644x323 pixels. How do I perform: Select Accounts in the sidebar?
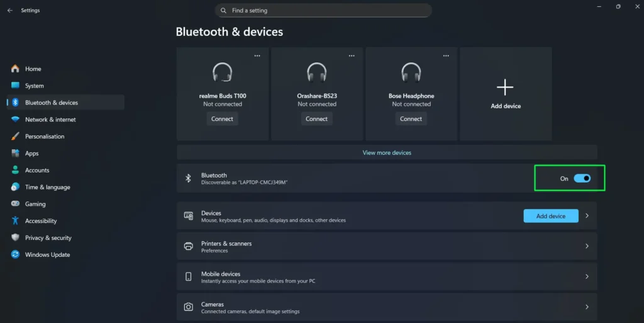[x=65, y=170]
